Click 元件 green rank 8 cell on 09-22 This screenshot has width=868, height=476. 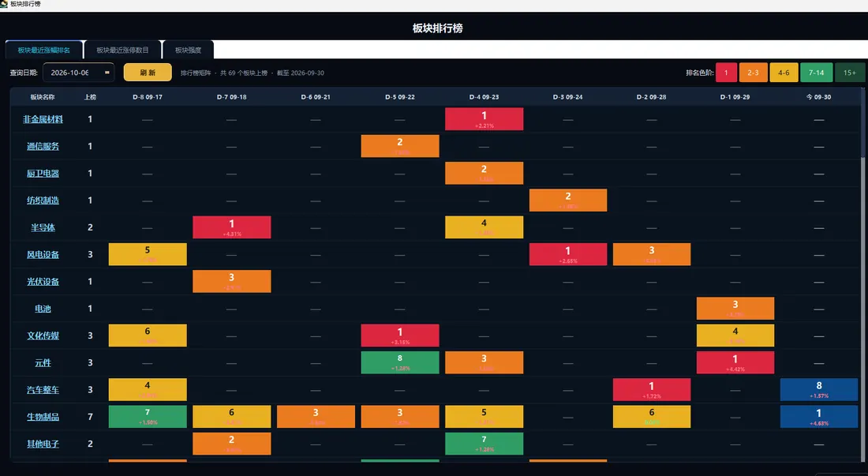point(400,362)
